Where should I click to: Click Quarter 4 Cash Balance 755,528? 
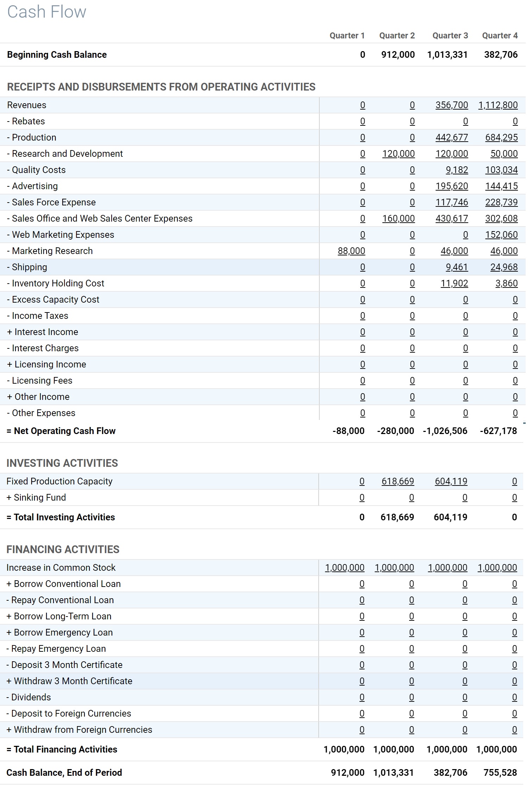pyautogui.click(x=500, y=773)
